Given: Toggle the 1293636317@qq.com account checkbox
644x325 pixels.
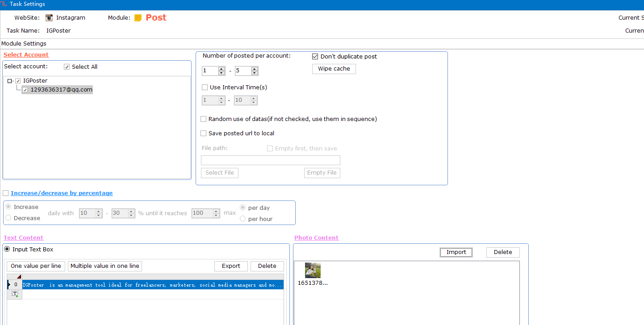Looking at the screenshot, I should (x=25, y=90).
